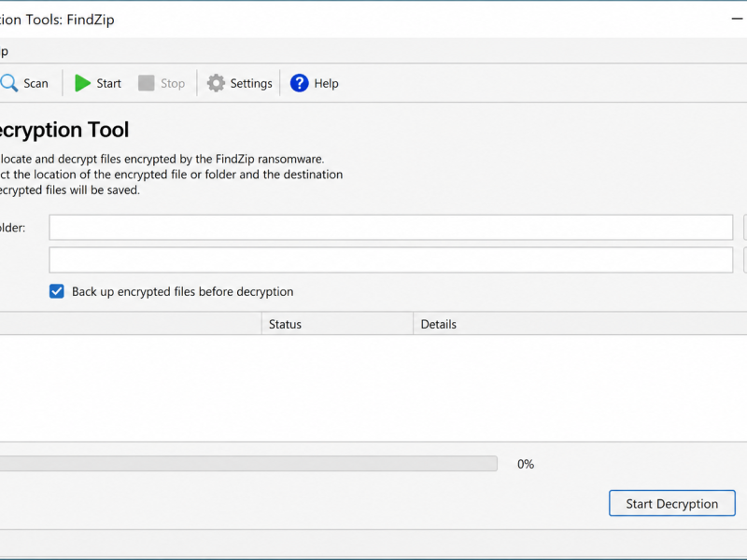The height and width of the screenshot is (560, 747).
Task: Click the Stop toolbar label
Action: [x=173, y=84]
